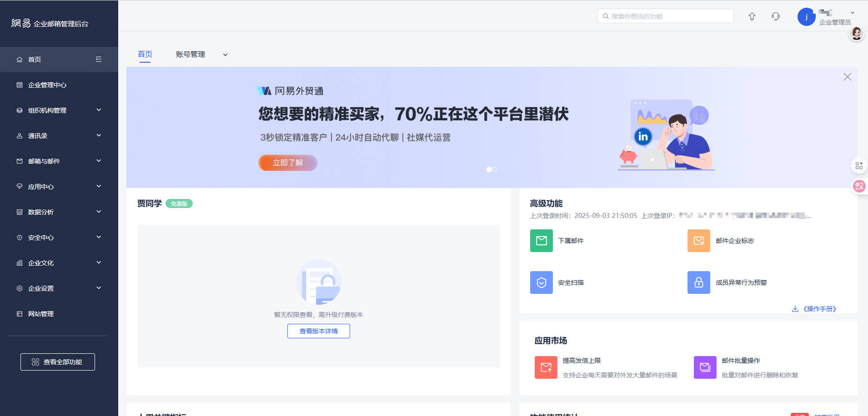Focus the 搜索你想找的功能 search box
Viewport: 868px width, 416px height.
pos(666,16)
